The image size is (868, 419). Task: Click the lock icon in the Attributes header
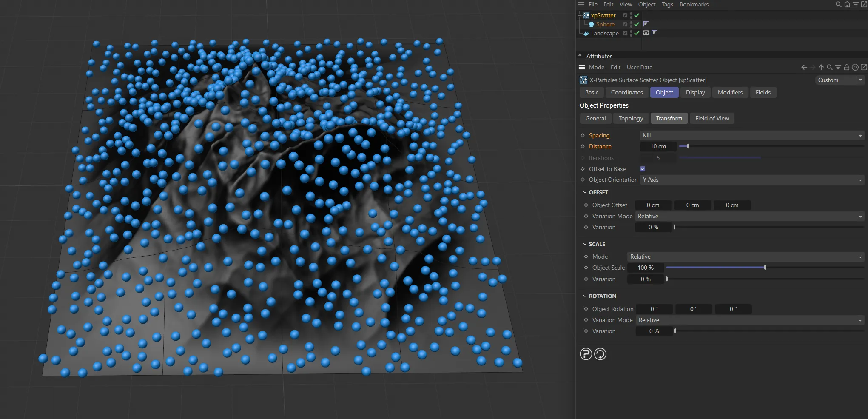click(847, 67)
